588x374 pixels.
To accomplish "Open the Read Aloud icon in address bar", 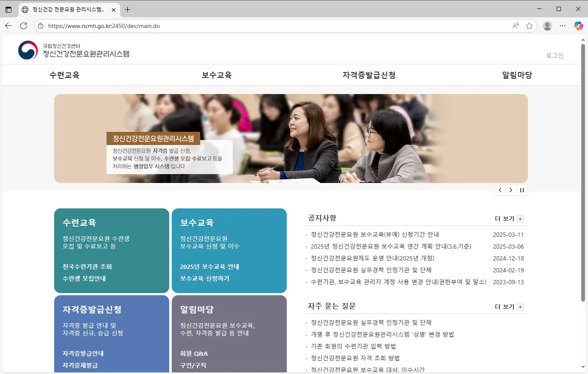I will tap(516, 26).
